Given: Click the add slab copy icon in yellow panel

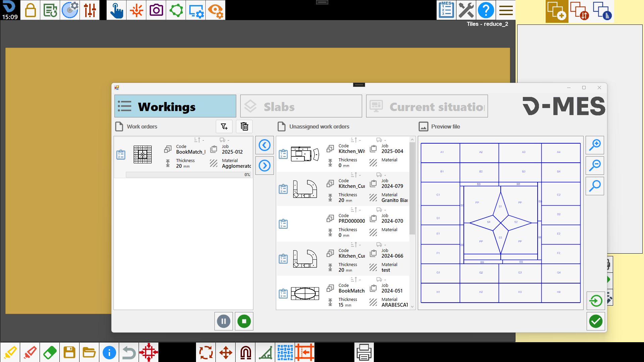Looking at the screenshot, I should pyautogui.click(x=557, y=11).
